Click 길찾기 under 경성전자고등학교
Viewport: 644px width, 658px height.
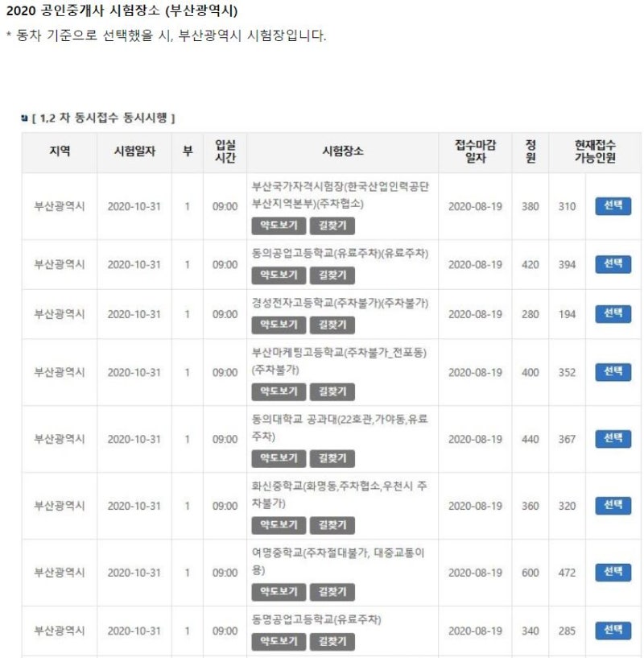click(332, 325)
